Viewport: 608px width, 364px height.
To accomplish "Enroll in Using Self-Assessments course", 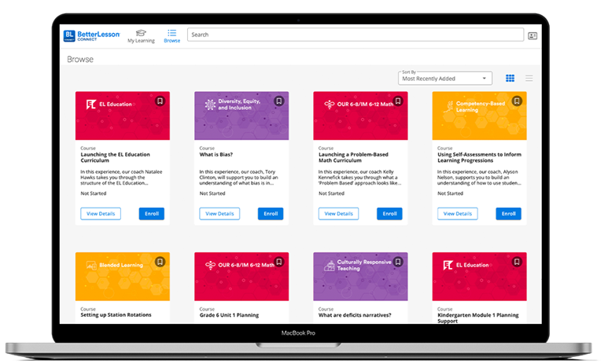I will click(509, 214).
